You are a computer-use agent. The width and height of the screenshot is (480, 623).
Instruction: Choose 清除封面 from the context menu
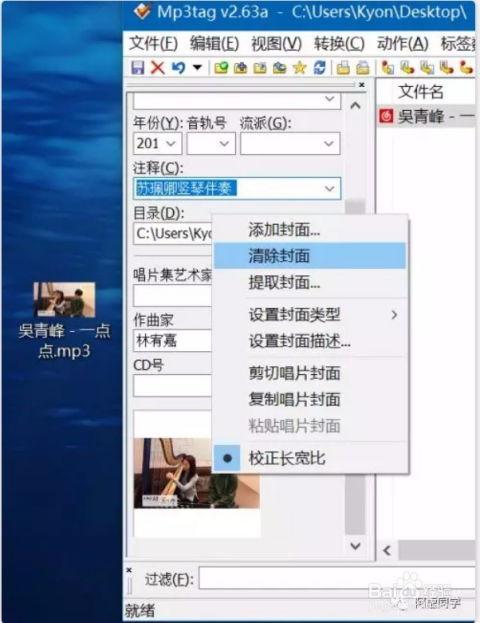point(310,255)
